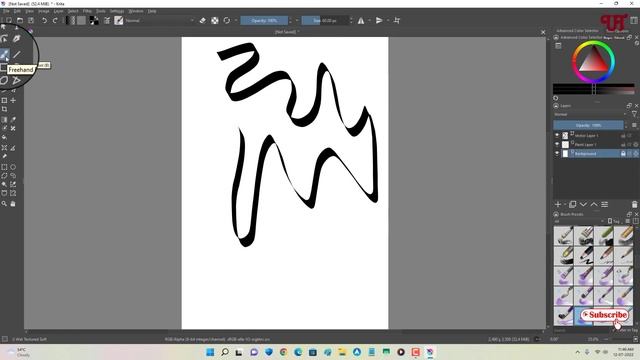Select the Gradient tool in toolbox

[4, 120]
